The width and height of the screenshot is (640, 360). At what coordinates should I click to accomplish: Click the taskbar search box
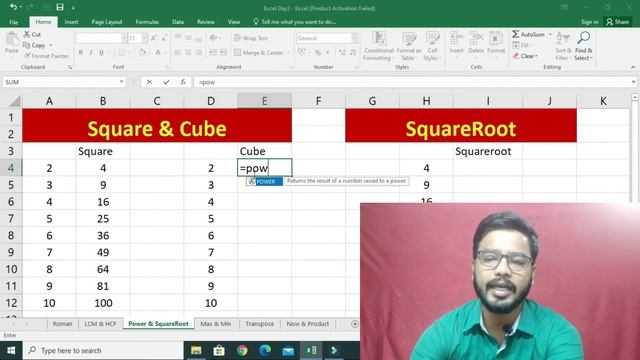click(x=103, y=351)
